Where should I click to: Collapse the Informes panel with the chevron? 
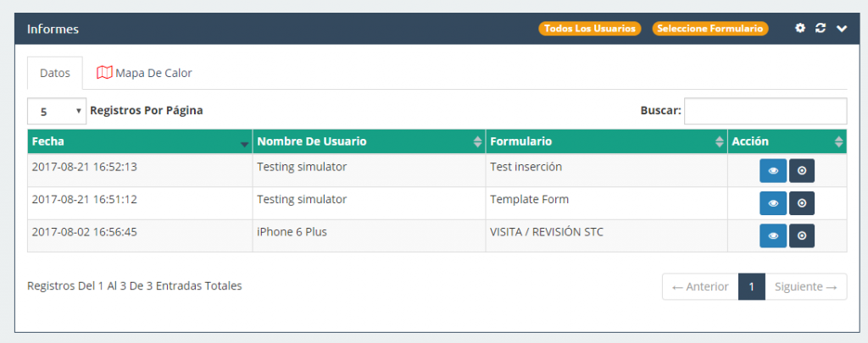click(842, 29)
